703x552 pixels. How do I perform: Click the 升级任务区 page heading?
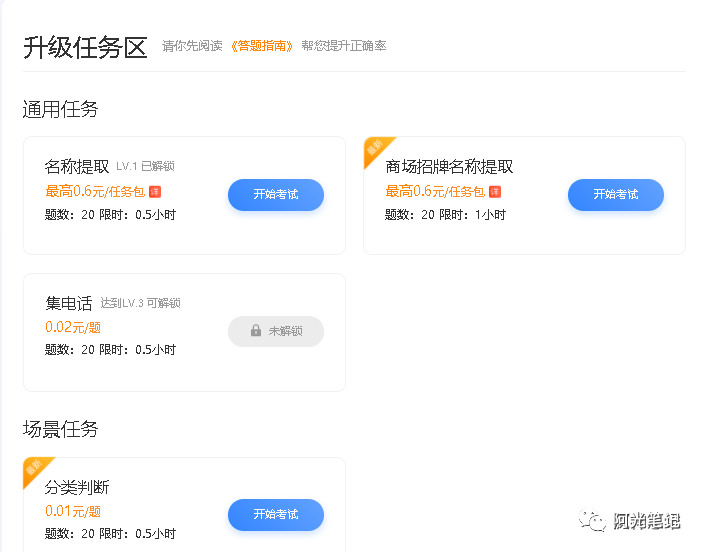click(x=85, y=47)
